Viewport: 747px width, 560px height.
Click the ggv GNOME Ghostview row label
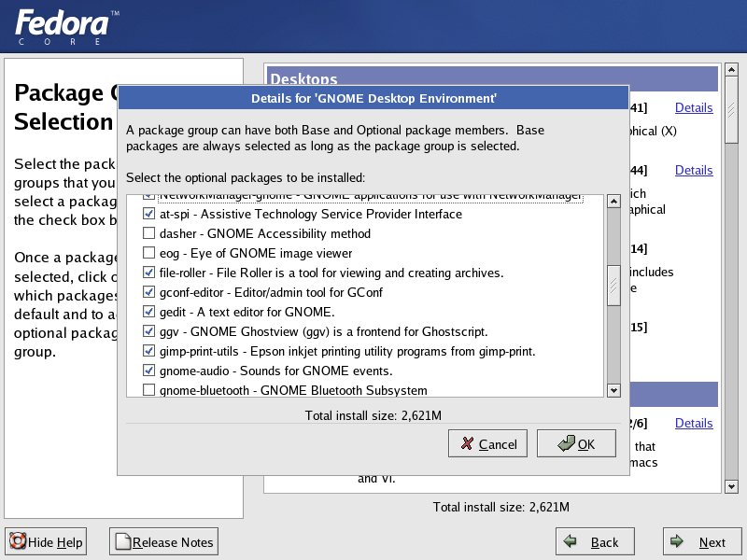[323, 331]
